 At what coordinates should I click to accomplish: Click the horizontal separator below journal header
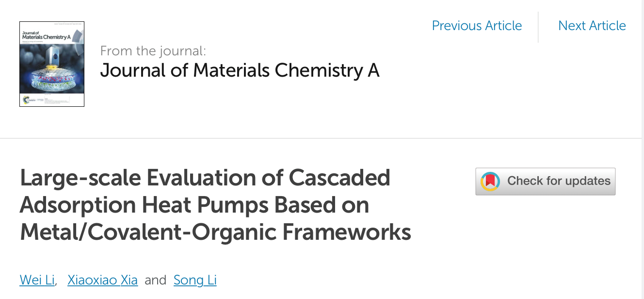pos(322,138)
